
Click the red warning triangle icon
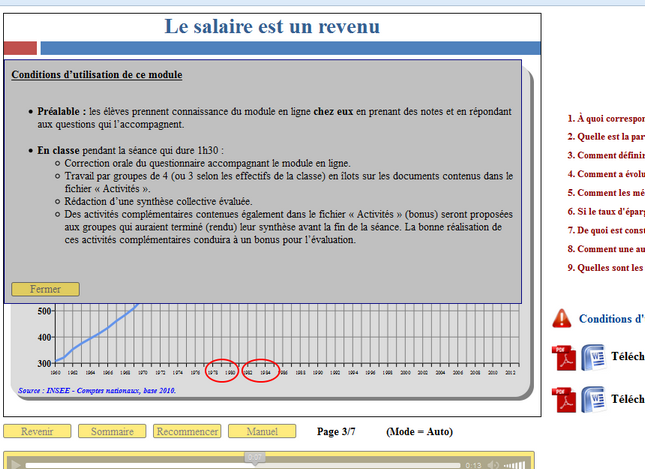(x=562, y=319)
